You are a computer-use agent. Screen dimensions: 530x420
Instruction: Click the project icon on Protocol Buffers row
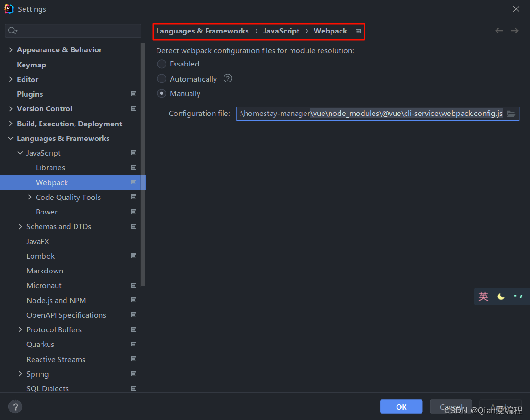point(133,329)
